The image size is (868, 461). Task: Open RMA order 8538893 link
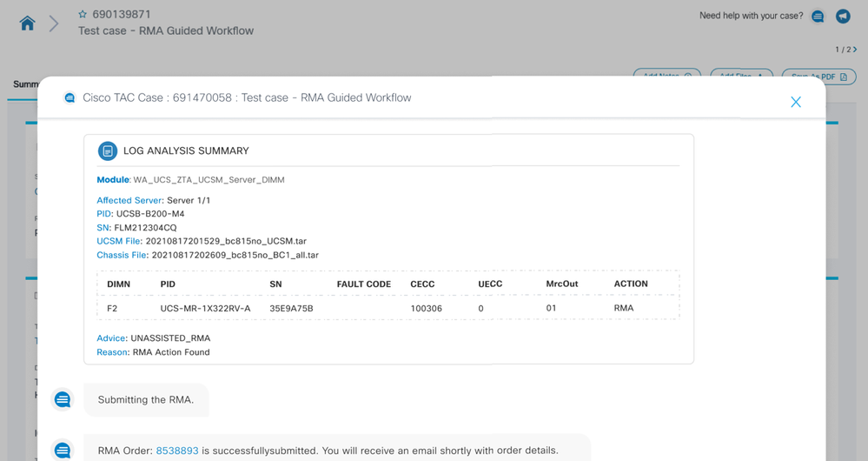tap(177, 451)
